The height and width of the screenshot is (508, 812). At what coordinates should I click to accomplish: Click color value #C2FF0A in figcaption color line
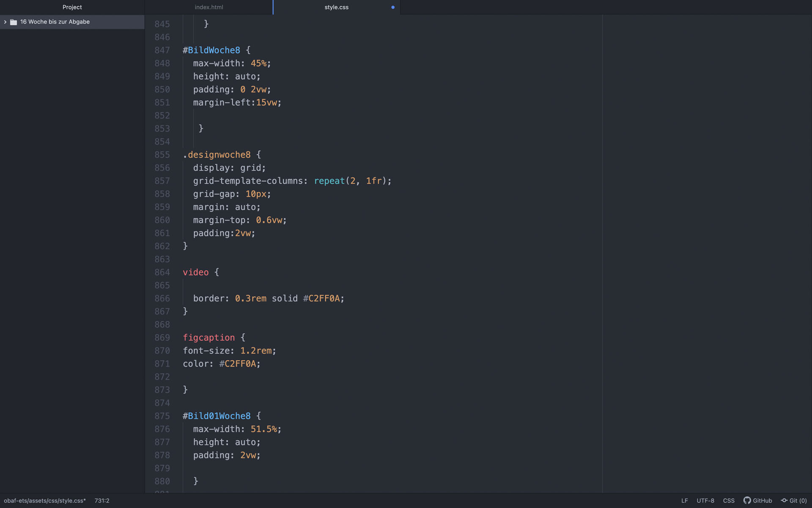[x=238, y=364]
